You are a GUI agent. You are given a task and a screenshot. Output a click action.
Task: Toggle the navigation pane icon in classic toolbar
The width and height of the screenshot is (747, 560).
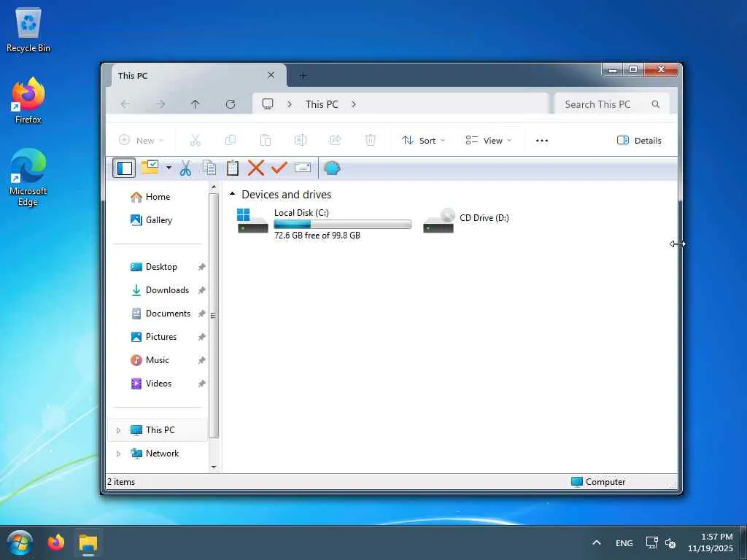pyautogui.click(x=124, y=168)
